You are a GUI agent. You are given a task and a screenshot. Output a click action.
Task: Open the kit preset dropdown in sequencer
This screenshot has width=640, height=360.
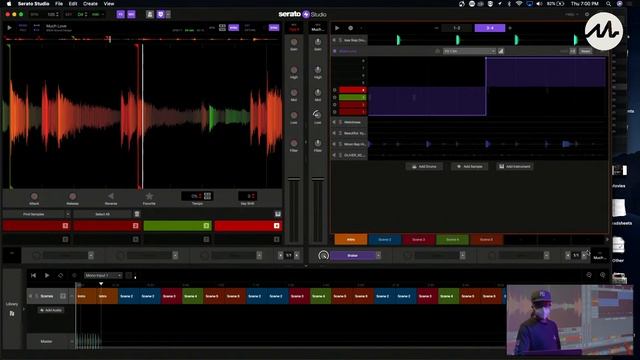[x=469, y=51]
